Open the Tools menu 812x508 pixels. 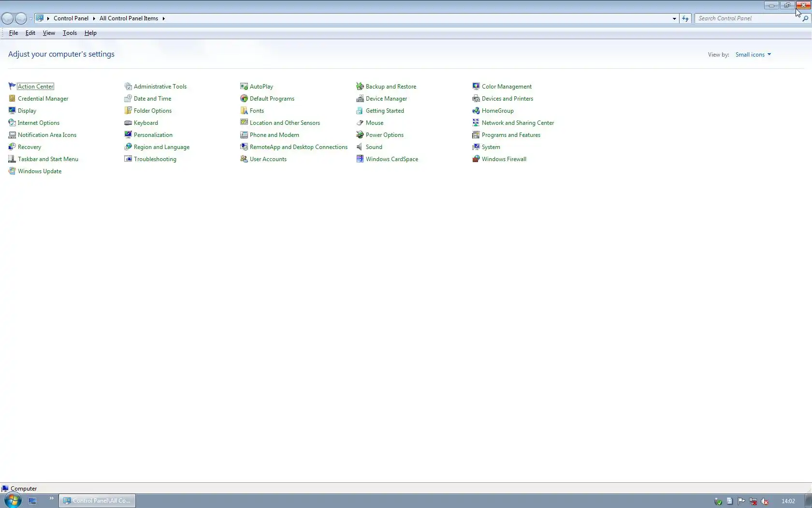(x=70, y=33)
